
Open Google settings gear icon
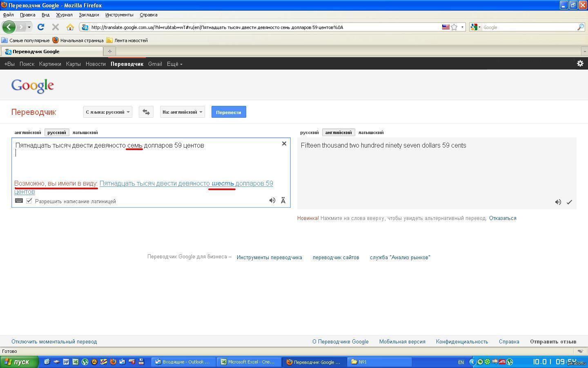click(x=580, y=63)
